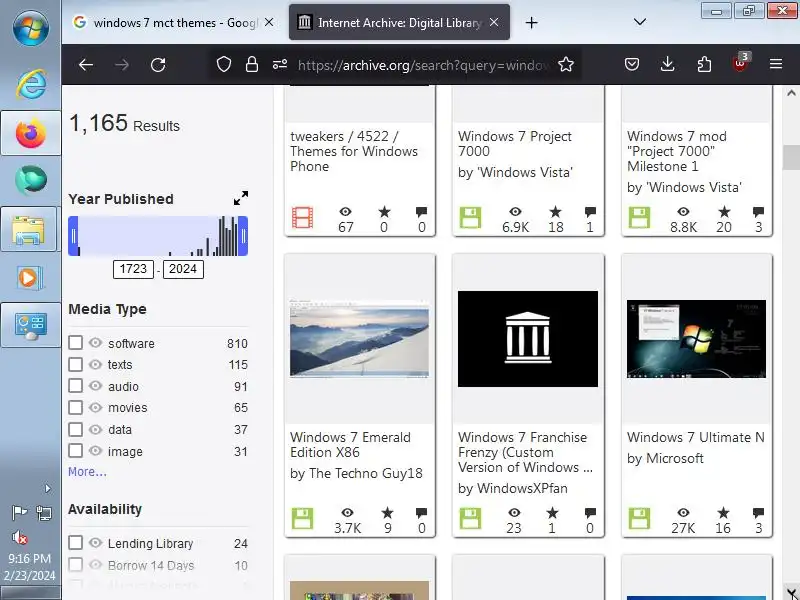Check the software media type box
This screenshot has height=600, width=800.
coord(76,342)
